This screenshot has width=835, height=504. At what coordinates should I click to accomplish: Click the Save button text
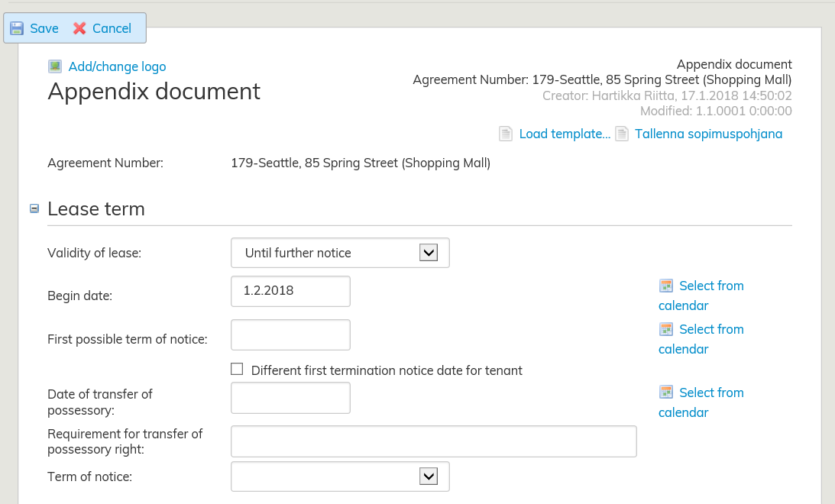(x=44, y=28)
